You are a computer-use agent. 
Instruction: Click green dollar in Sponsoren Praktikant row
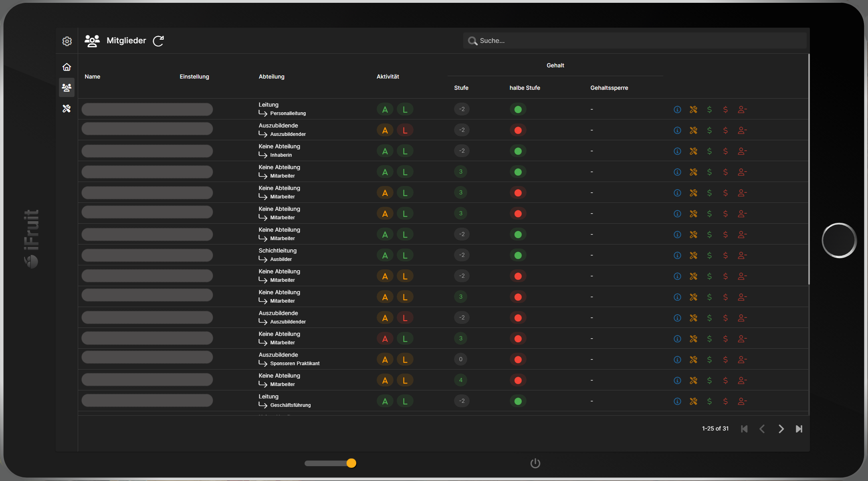coord(709,360)
